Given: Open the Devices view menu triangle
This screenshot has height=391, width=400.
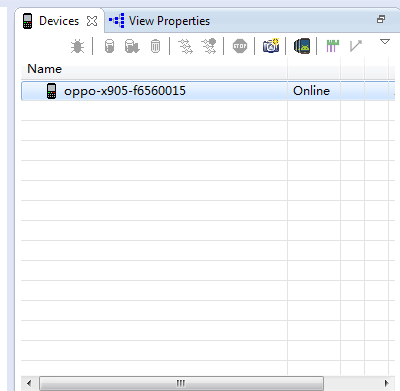Looking at the screenshot, I should [x=385, y=42].
